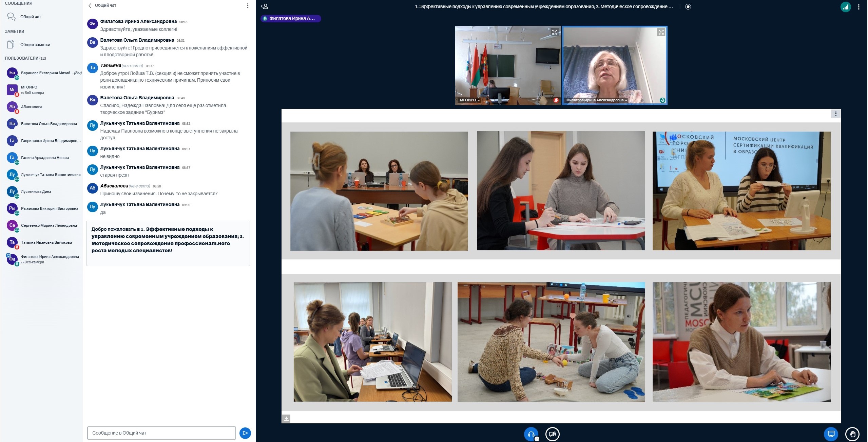Viewport: 868px width, 442px height.
Task: Toggle webcam sharing on
Action: (552, 434)
